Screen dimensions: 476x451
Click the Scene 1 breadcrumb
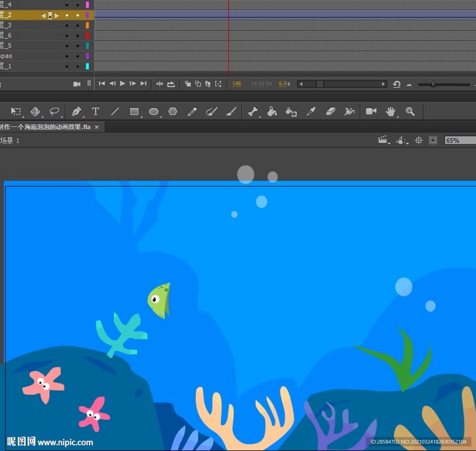point(10,140)
